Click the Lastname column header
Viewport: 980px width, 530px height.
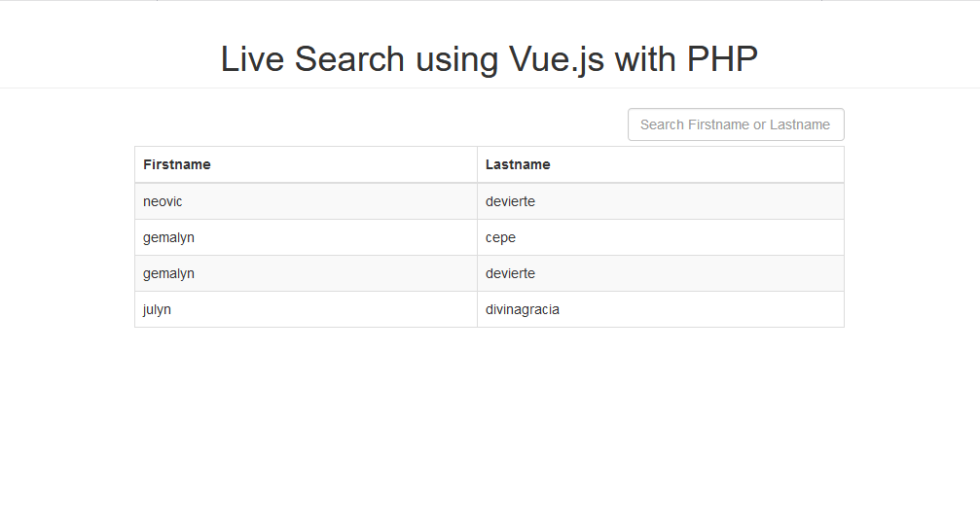[518, 164]
